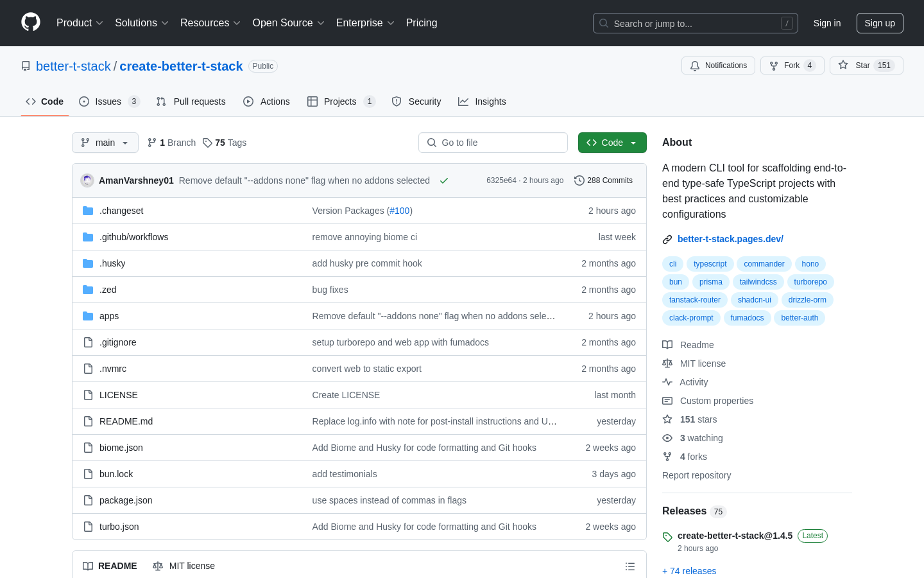The width and height of the screenshot is (924, 578).
Task: Click the Sign in link
Action: (x=827, y=23)
